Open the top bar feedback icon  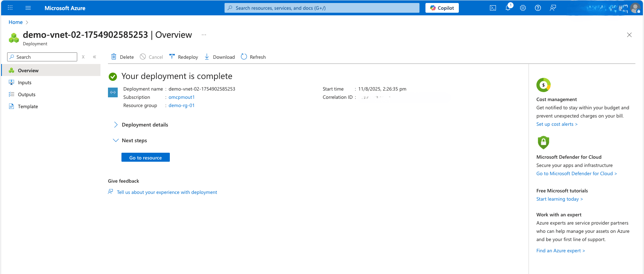(x=553, y=8)
